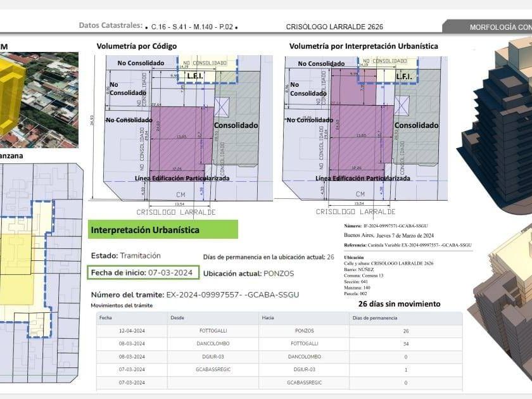This screenshot has width=532, height=399.
Task: Click the Consolidado hatched area in left plan
Action: tap(236, 119)
